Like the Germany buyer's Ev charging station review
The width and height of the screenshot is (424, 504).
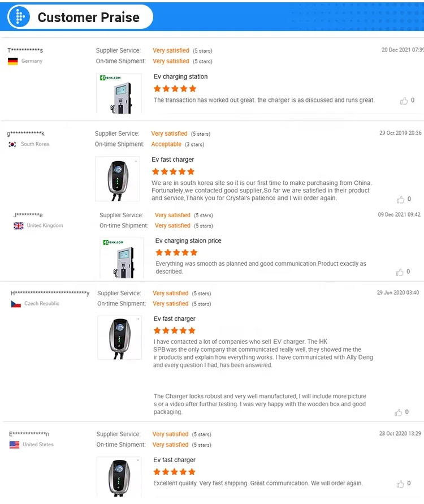click(x=404, y=101)
